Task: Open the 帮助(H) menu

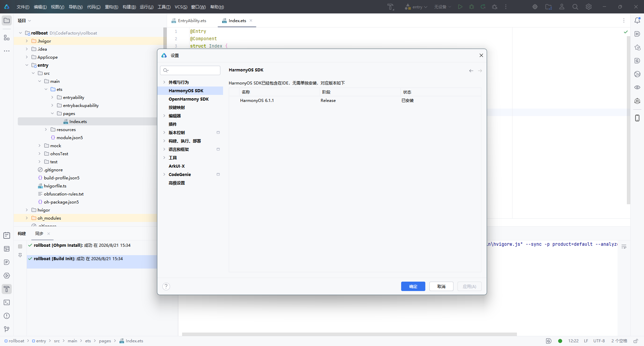Action: [x=217, y=7]
